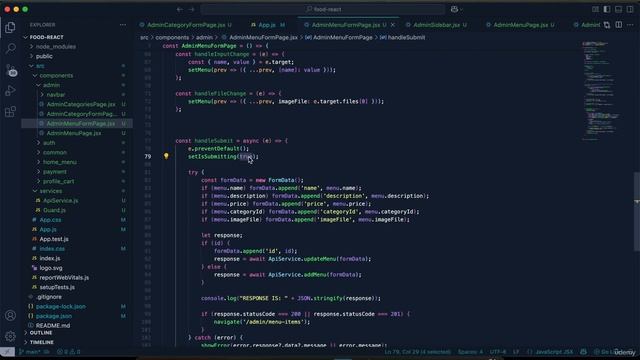Open index.css file
Image resolution: width=640 pixels, height=360 pixels.
52,249
